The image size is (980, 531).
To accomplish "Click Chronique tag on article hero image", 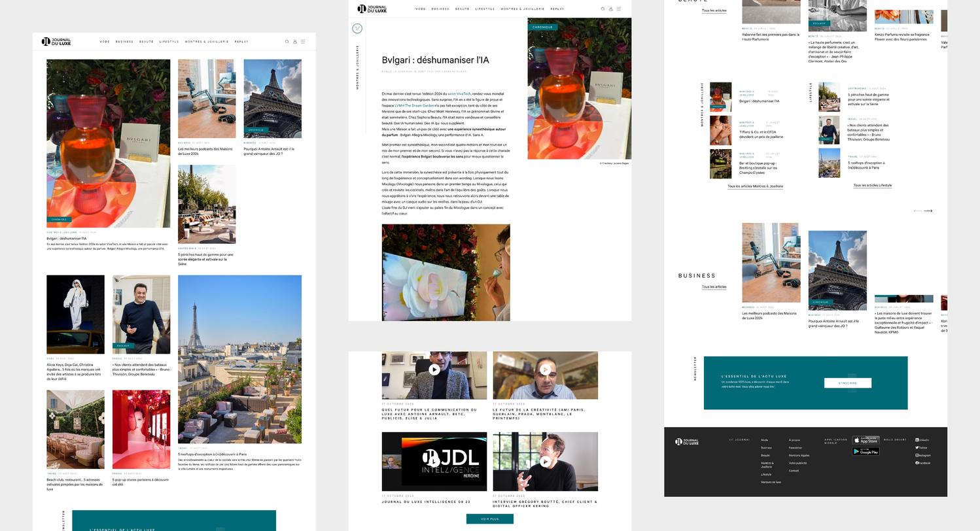I will pos(542,27).
